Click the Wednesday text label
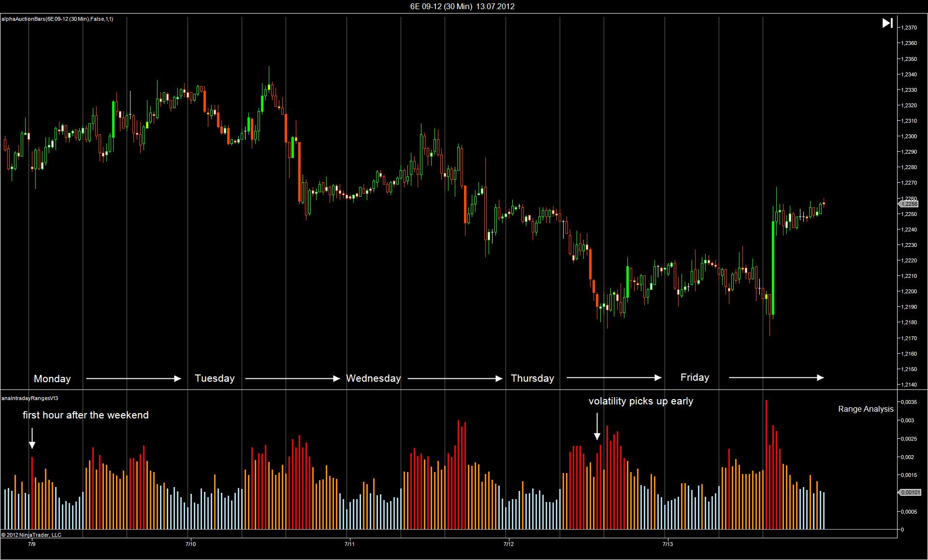 (374, 378)
